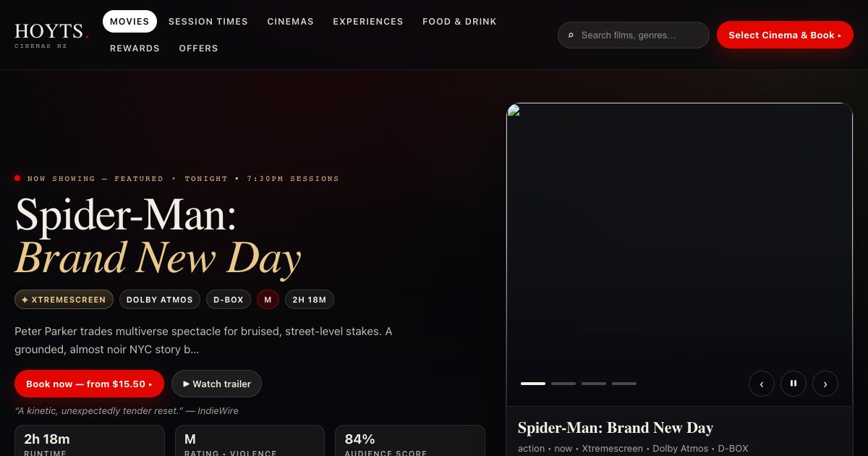Screen dimensions: 868x456
Task: Open the Experiences menu item
Action: [368, 22]
